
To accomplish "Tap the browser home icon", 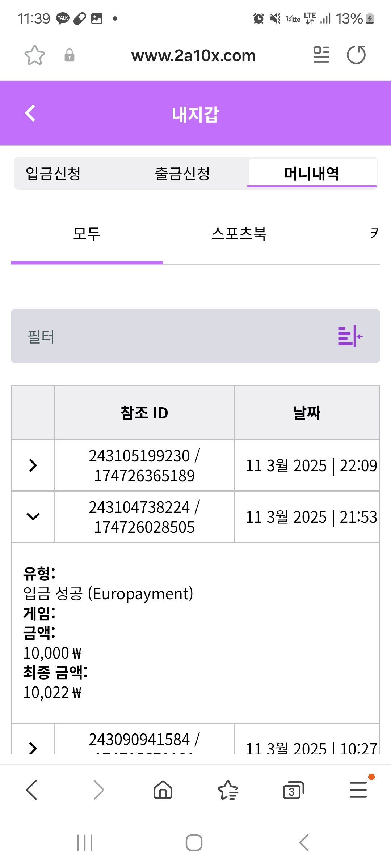I will pyautogui.click(x=163, y=790).
